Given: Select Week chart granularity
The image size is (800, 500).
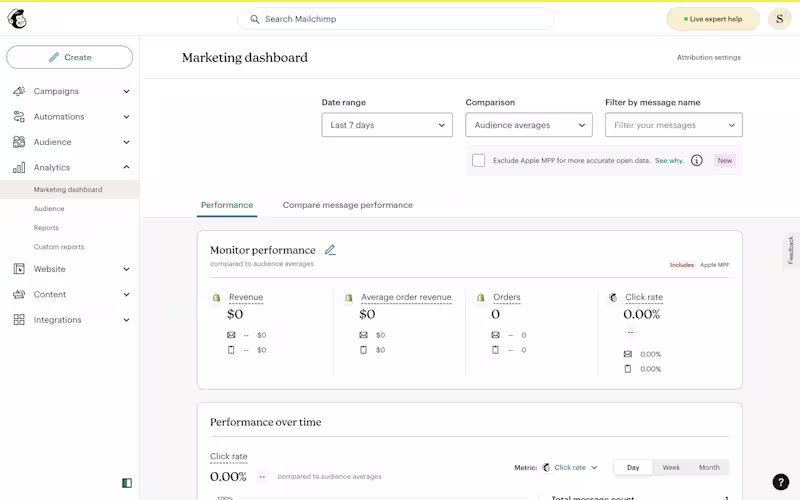Looking at the screenshot, I should coord(671,467).
